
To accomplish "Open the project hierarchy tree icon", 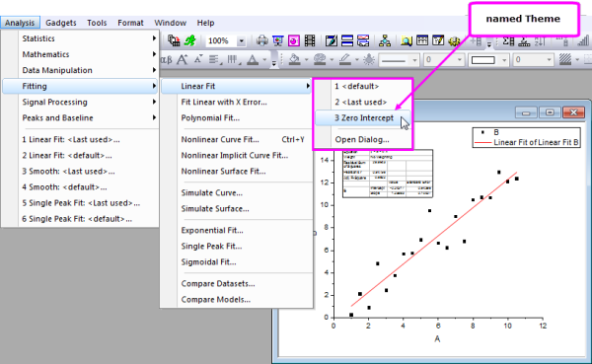I will click(385, 40).
